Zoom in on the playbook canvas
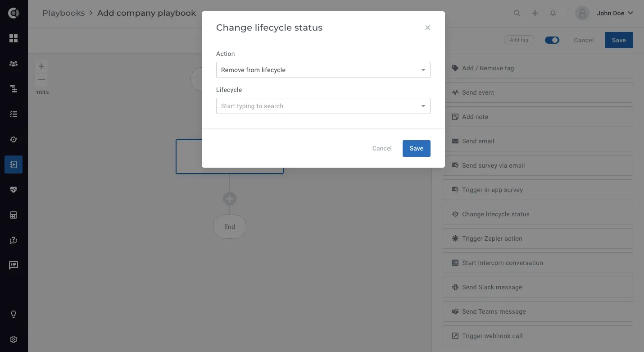The width and height of the screenshot is (644, 352). [41, 66]
